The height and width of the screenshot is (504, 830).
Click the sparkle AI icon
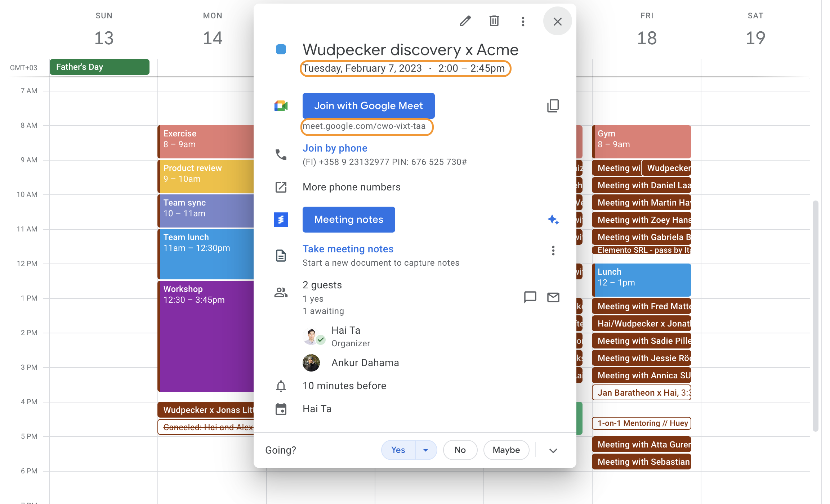point(553,220)
